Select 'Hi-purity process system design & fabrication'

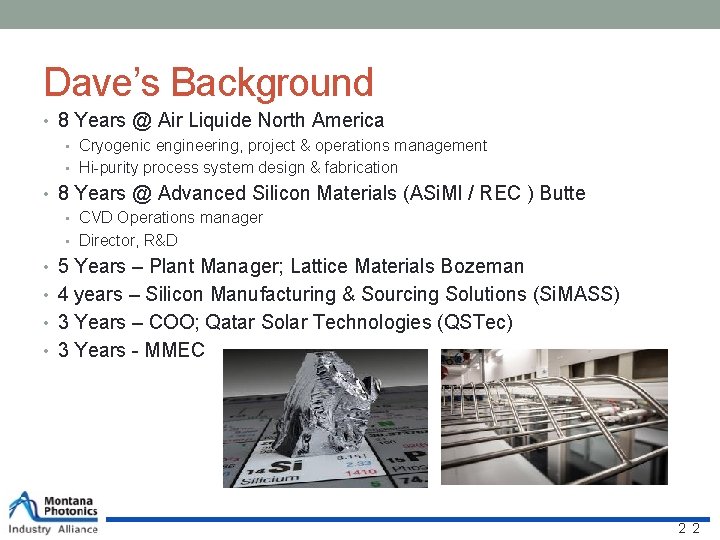[x=238, y=168]
